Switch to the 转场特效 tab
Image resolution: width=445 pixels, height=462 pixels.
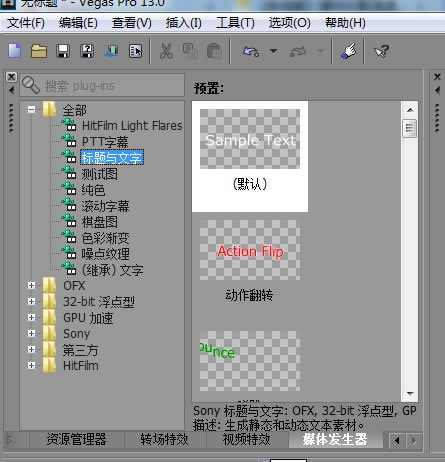pyautogui.click(x=165, y=439)
